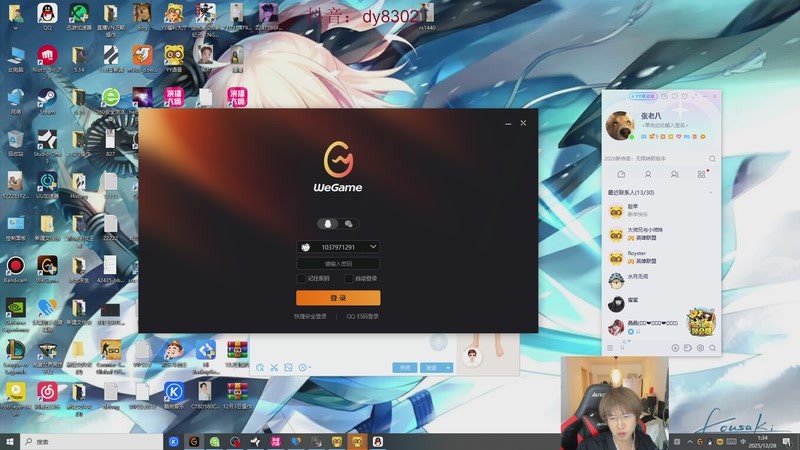This screenshot has height=450, width=800.
Task: Open contact 大雨兄与小雨妹 in YY list
Action: coord(662,234)
